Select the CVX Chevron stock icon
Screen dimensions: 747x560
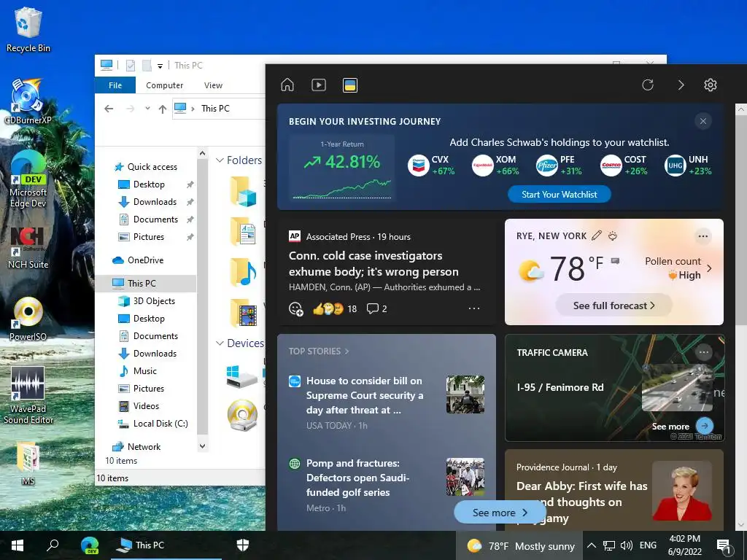pyautogui.click(x=418, y=166)
